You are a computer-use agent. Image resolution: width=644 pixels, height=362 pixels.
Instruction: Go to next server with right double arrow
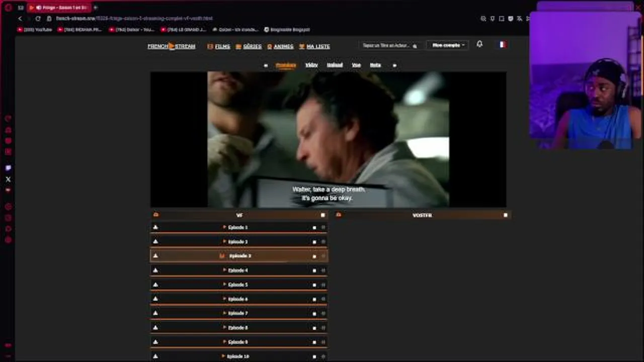pyautogui.click(x=394, y=65)
